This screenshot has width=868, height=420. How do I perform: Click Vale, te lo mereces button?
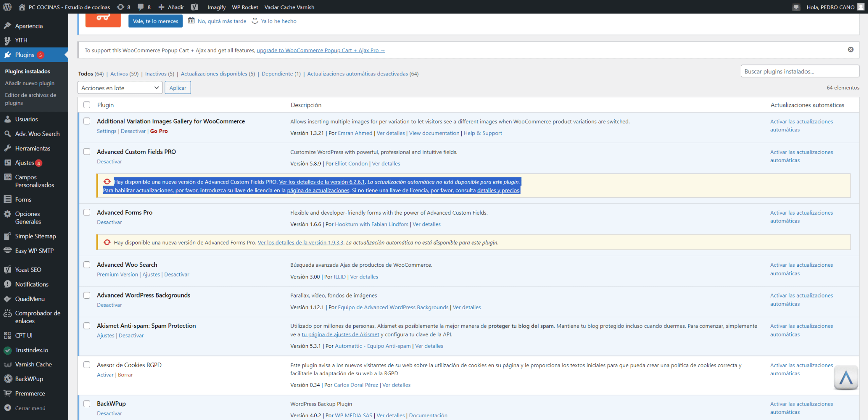[x=155, y=21]
